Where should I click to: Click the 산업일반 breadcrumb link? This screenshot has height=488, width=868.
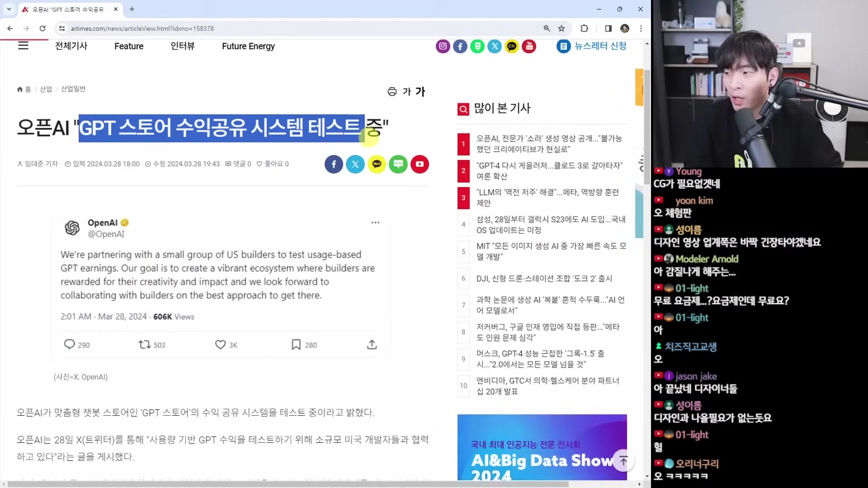pos(73,89)
